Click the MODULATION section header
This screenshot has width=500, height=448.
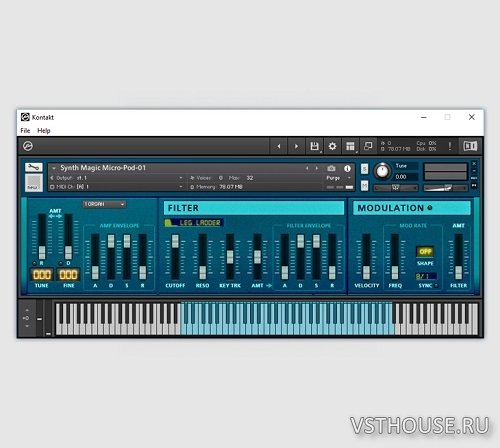(x=412, y=208)
